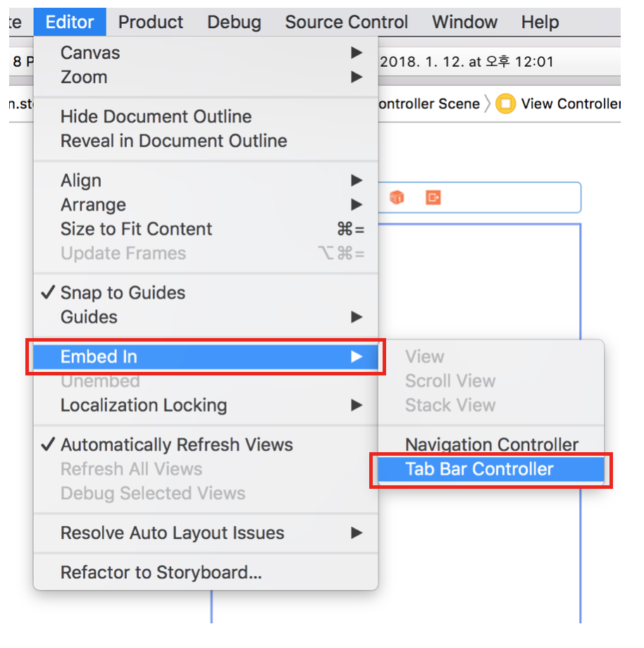644x648 pixels.
Task: Select Hide Document Outline
Action: (x=206, y=116)
